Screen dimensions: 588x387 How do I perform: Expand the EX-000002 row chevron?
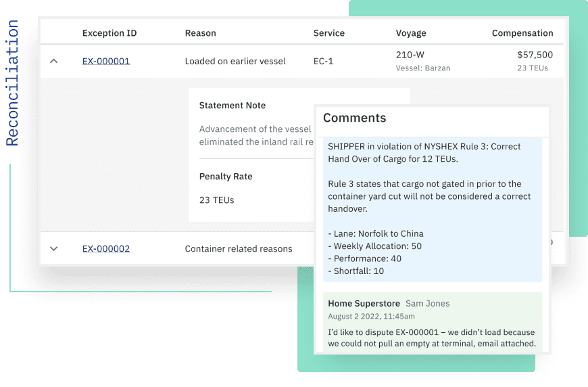[54, 248]
